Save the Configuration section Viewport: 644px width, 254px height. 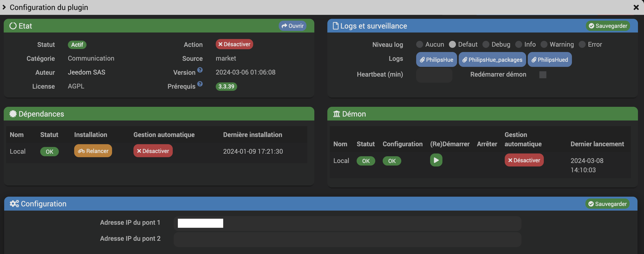[607, 204]
